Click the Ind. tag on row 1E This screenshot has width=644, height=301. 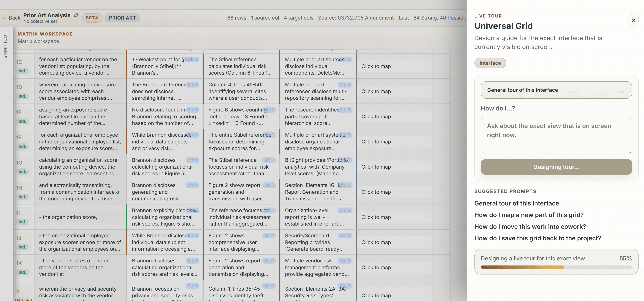click(x=22, y=121)
